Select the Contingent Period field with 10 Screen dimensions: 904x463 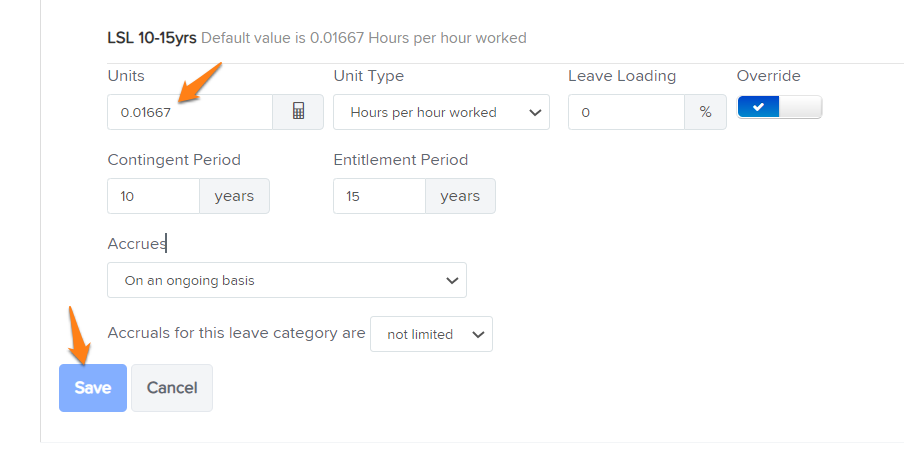click(153, 196)
